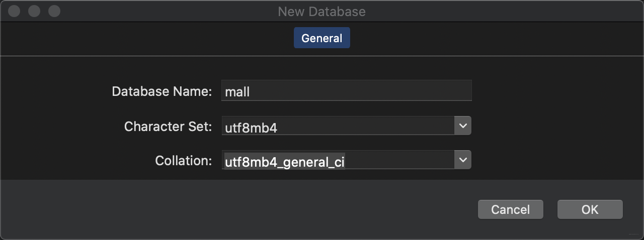This screenshot has height=240, width=644.
Task: Click the highlighted collation value text
Action: 285,162
